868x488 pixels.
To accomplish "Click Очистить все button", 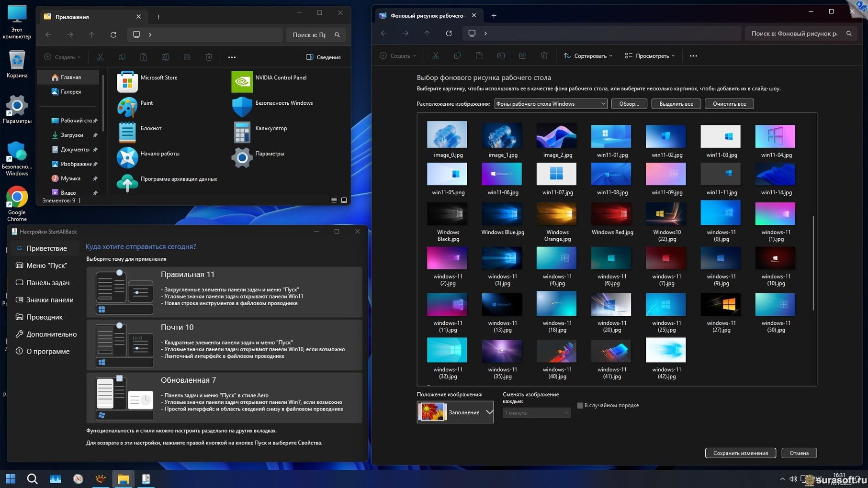I will (729, 104).
